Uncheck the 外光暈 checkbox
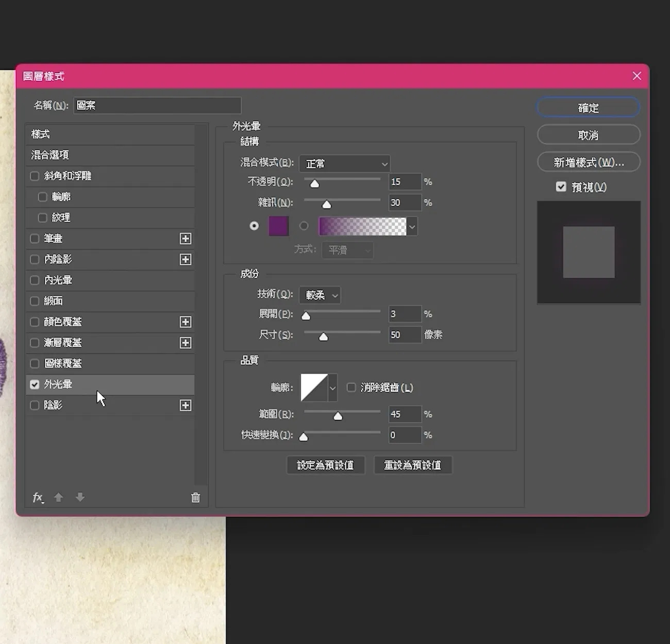The image size is (670, 644). coord(35,384)
